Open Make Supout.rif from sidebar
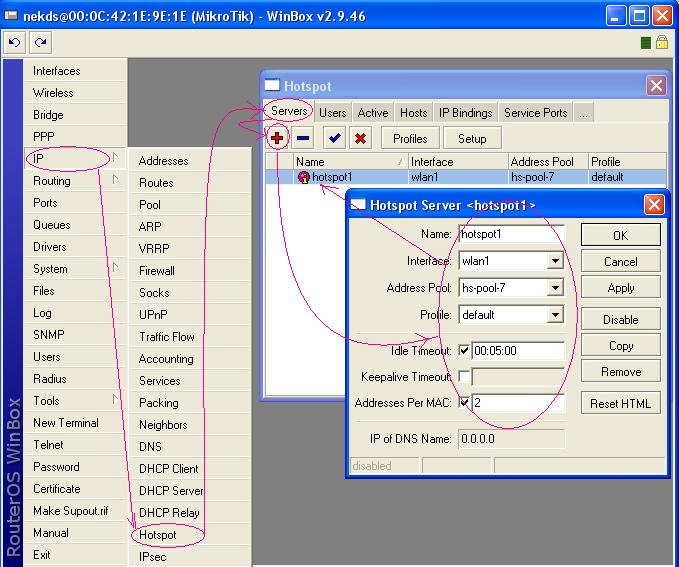Viewport: 679px width, 567px height. click(x=74, y=510)
